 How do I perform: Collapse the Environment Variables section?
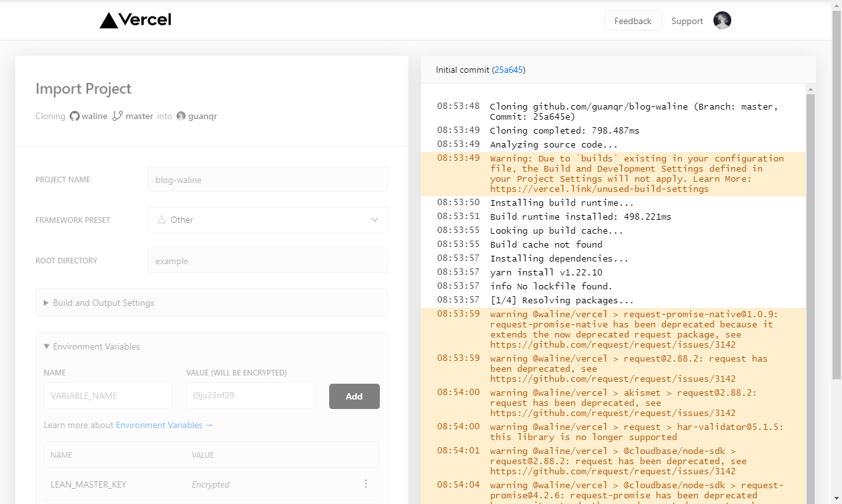pyautogui.click(x=92, y=346)
